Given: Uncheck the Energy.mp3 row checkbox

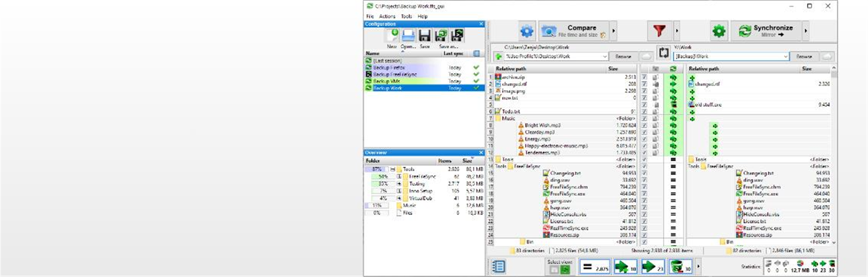Looking at the screenshot, I should [x=644, y=139].
